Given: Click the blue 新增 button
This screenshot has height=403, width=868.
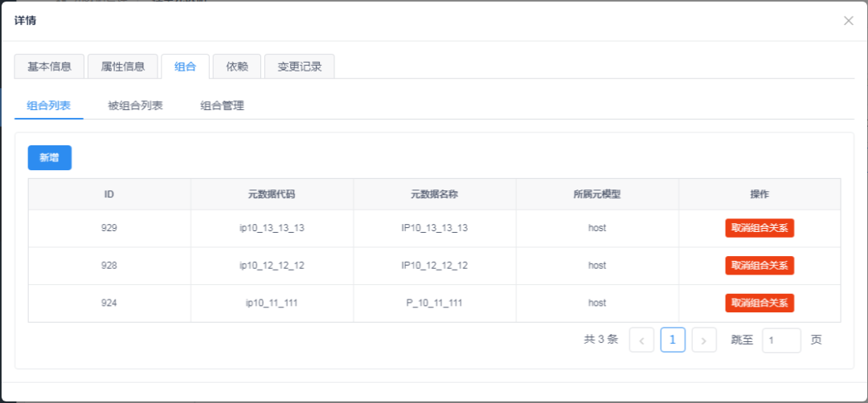Looking at the screenshot, I should 50,157.
